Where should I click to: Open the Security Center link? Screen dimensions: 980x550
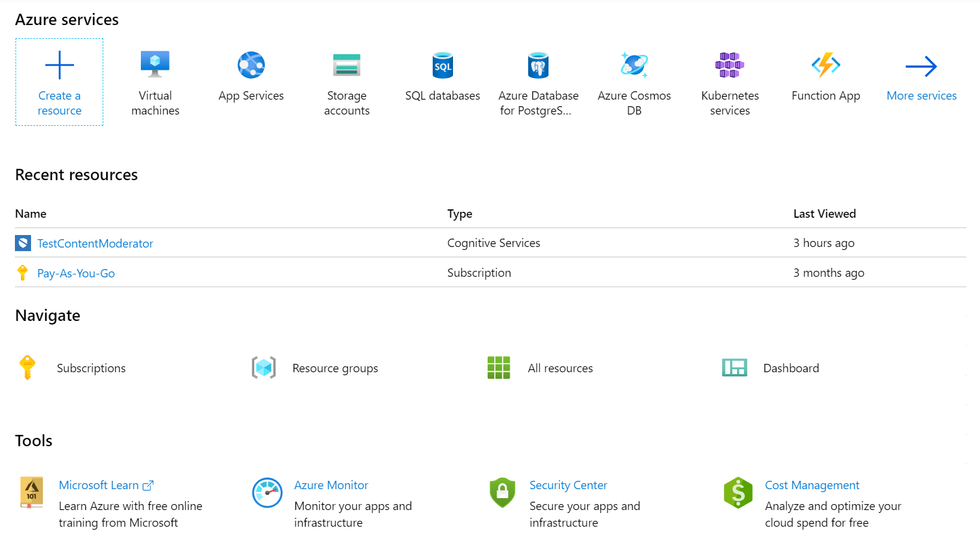pyautogui.click(x=568, y=486)
